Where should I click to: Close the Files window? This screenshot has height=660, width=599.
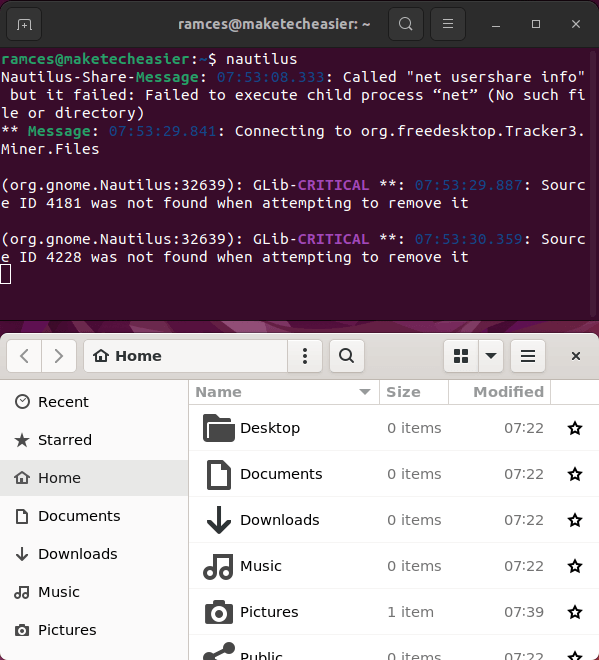(x=576, y=356)
